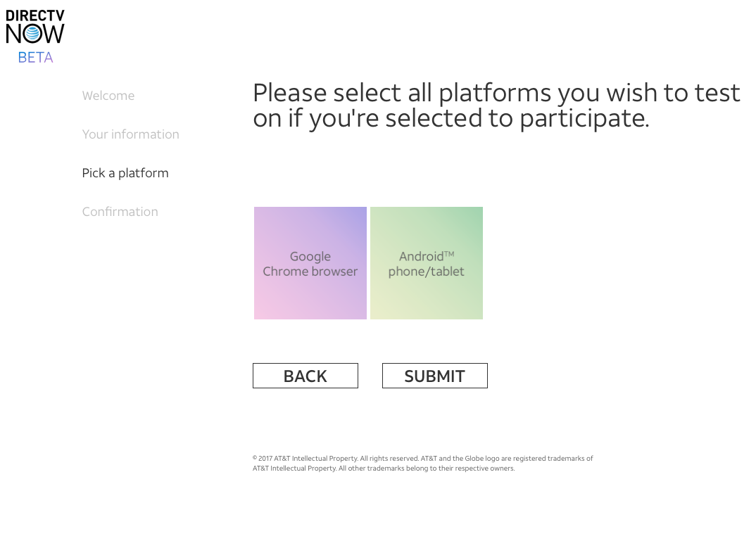The image size is (756, 541).
Task: Click the DIRECTV wordmark at top left
Action: tap(35, 15)
